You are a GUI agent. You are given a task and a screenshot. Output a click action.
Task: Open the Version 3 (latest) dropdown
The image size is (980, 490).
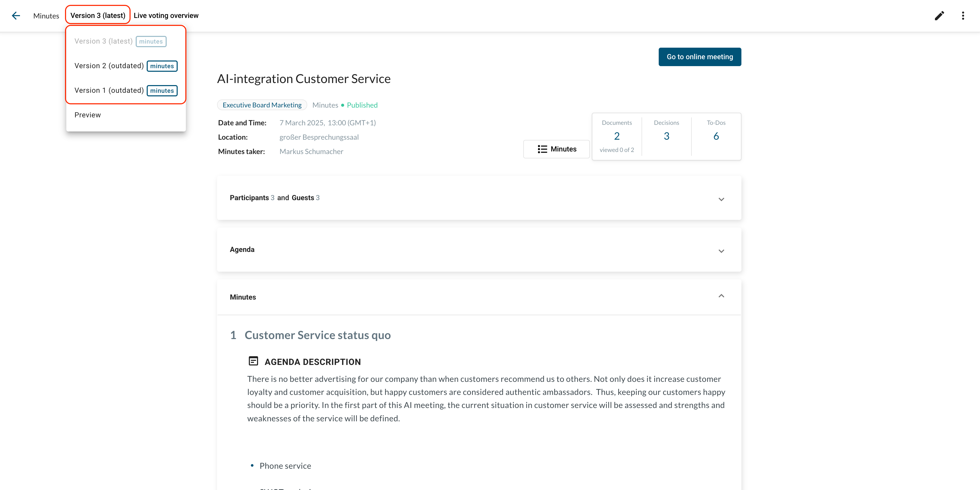98,15
